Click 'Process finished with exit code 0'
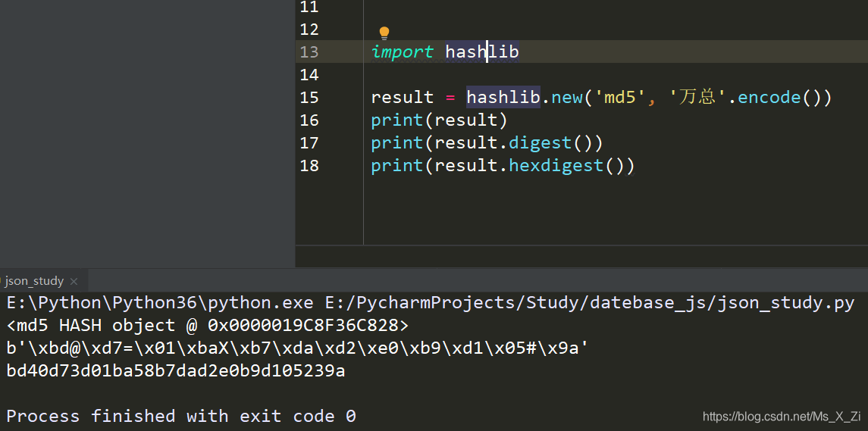The width and height of the screenshot is (868, 431). pyautogui.click(x=181, y=416)
